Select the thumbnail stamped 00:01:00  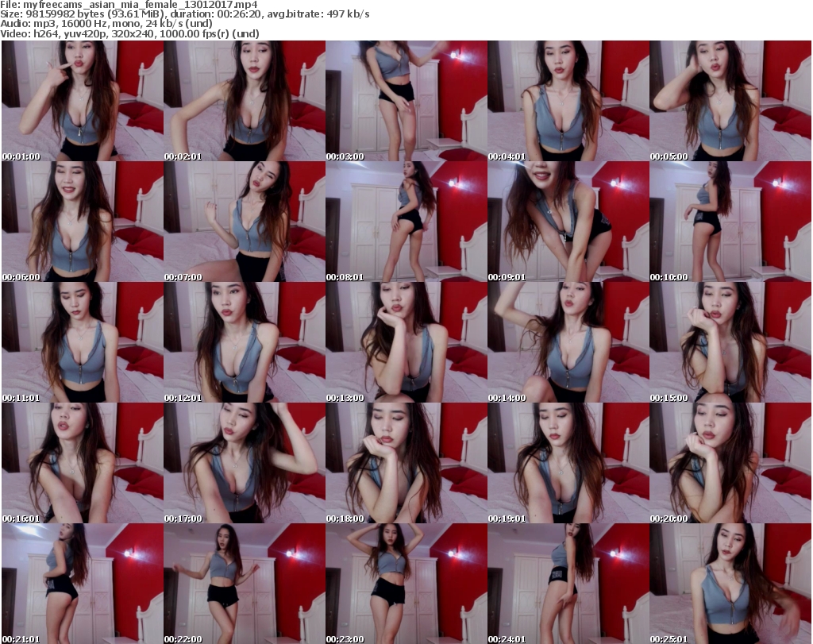click(83, 101)
